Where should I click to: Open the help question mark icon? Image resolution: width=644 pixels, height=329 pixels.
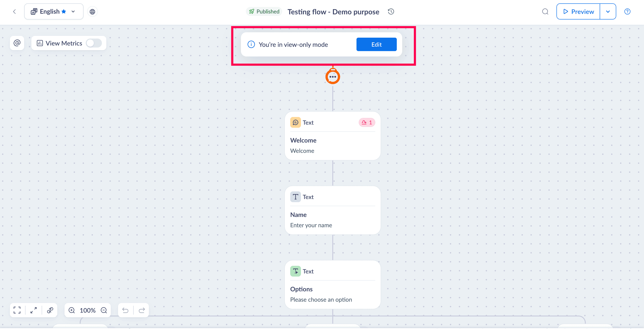[627, 11]
